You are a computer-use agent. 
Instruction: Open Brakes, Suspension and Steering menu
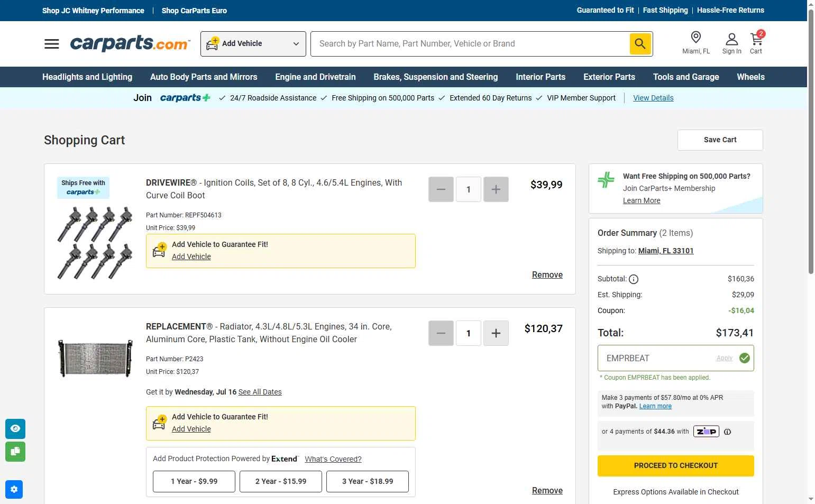pyautogui.click(x=436, y=77)
